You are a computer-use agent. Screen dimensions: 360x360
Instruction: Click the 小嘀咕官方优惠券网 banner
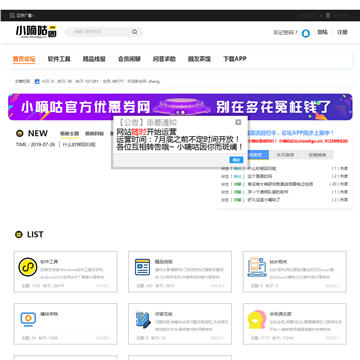pos(180,107)
